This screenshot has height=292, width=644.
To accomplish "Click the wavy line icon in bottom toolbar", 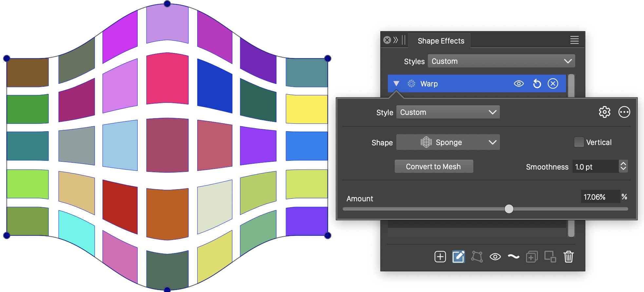I will pyautogui.click(x=513, y=257).
